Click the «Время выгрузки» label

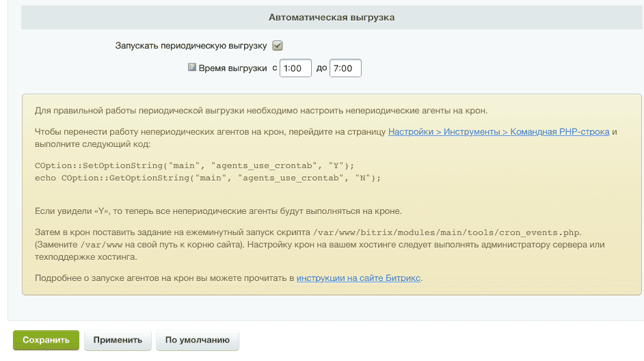point(232,68)
